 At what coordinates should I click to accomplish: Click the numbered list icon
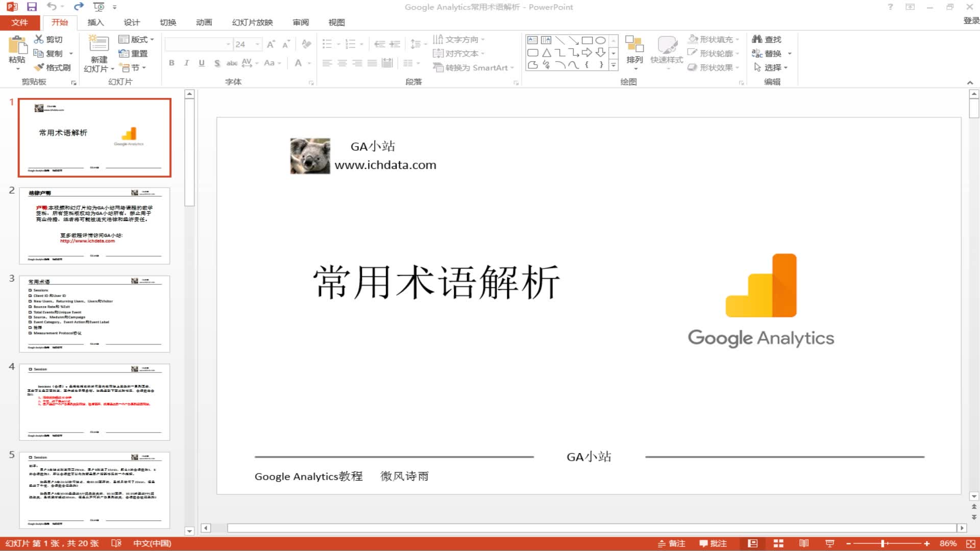pyautogui.click(x=350, y=44)
